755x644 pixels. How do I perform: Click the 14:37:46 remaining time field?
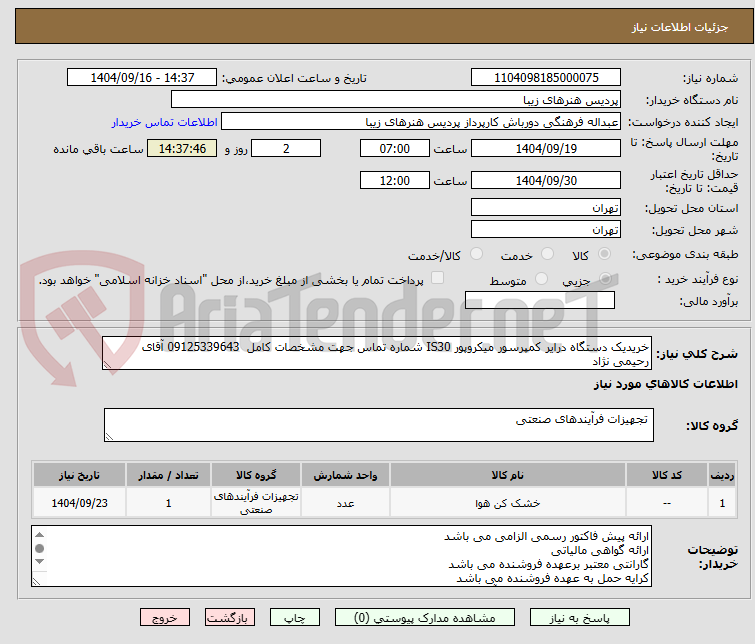pyautogui.click(x=182, y=148)
